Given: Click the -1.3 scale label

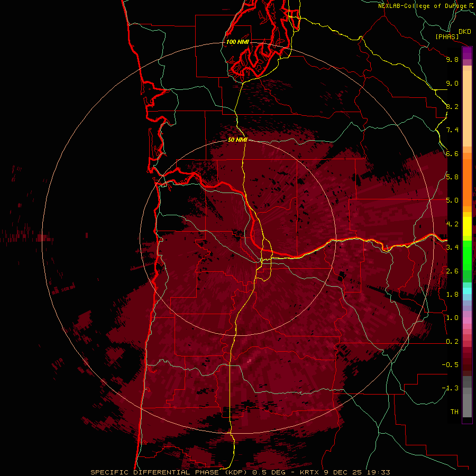Looking at the screenshot, I should 450,388.
